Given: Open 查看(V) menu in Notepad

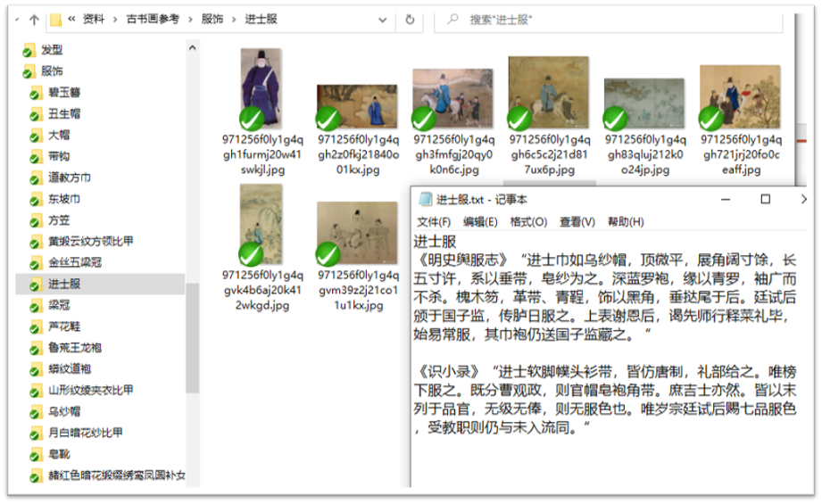Looking at the screenshot, I should pyautogui.click(x=577, y=222).
